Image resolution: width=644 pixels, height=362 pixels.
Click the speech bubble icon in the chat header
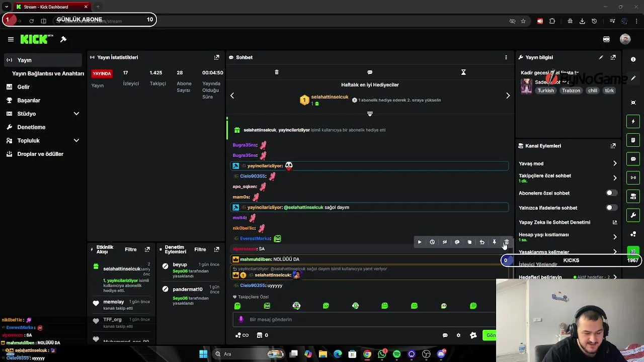[370, 72]
